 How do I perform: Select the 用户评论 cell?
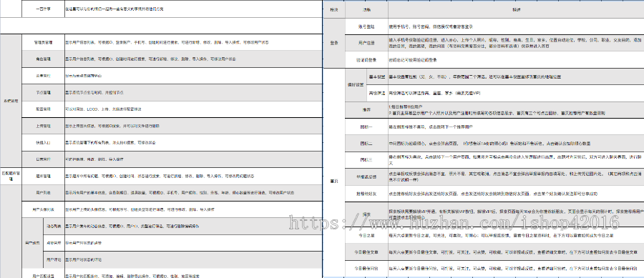pos(54,259)
